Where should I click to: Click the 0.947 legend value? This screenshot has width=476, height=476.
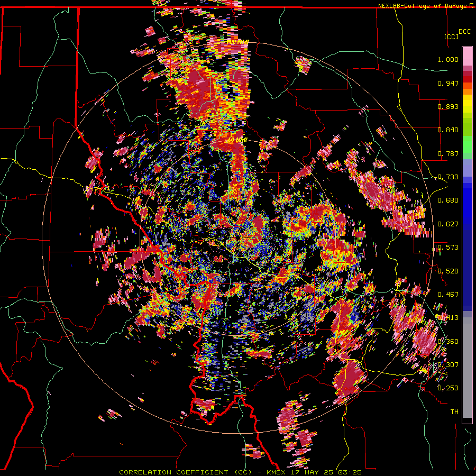(448, 83)
